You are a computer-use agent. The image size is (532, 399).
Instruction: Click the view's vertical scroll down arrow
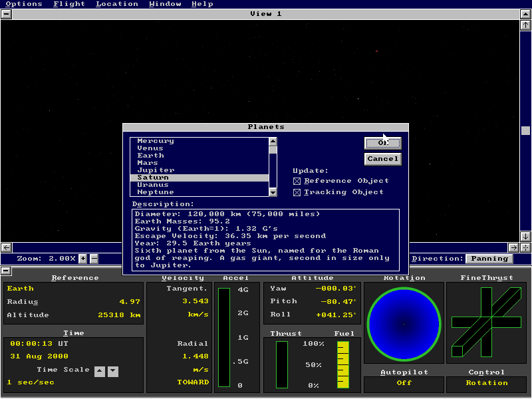pos(525,236)
